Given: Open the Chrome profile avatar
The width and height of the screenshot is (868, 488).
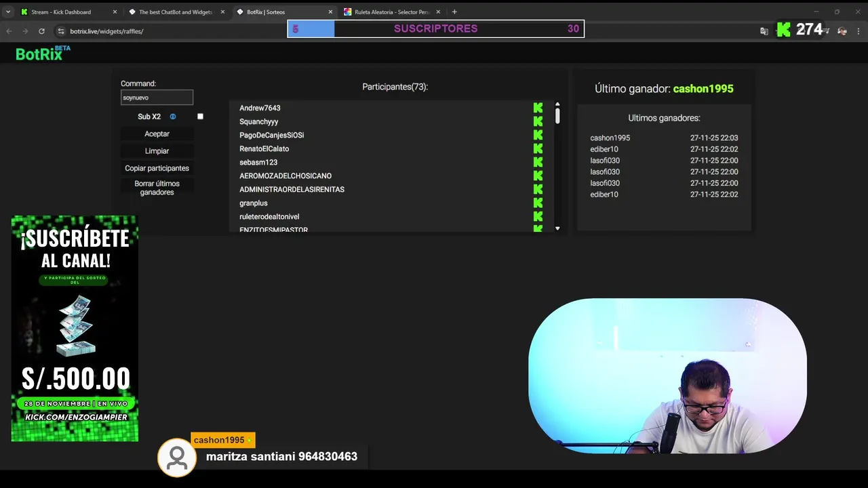Looking at the screenshot, I should (x=842, y=31).
